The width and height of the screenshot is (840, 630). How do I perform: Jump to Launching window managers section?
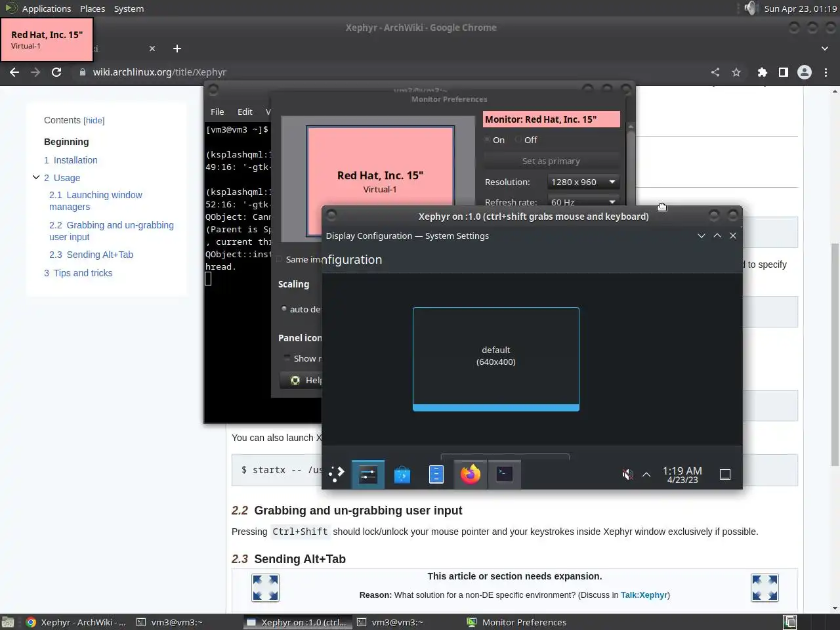pos(96,201)
